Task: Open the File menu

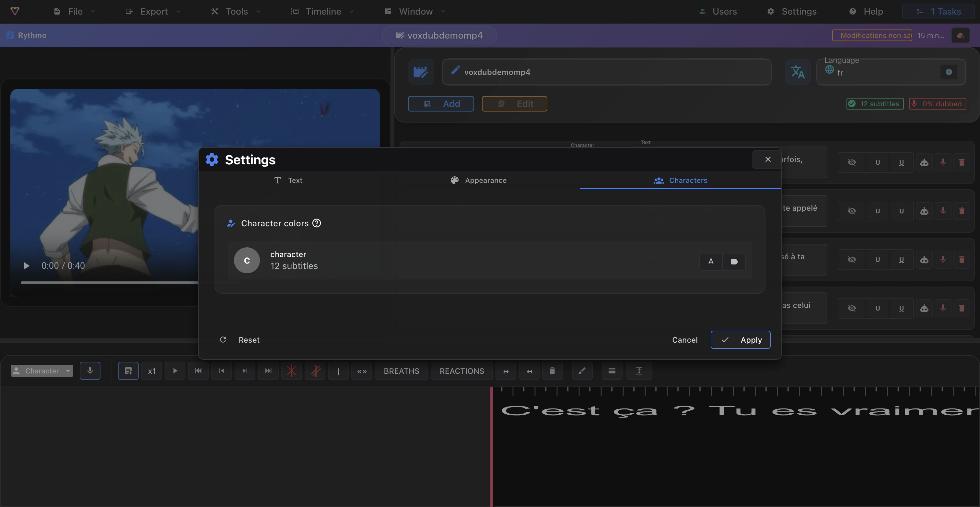Action: [75, 11]
